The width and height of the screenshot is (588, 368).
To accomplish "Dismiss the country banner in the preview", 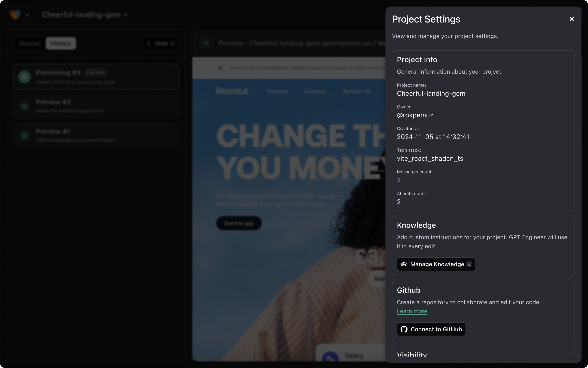I will [x=220, y=68].
